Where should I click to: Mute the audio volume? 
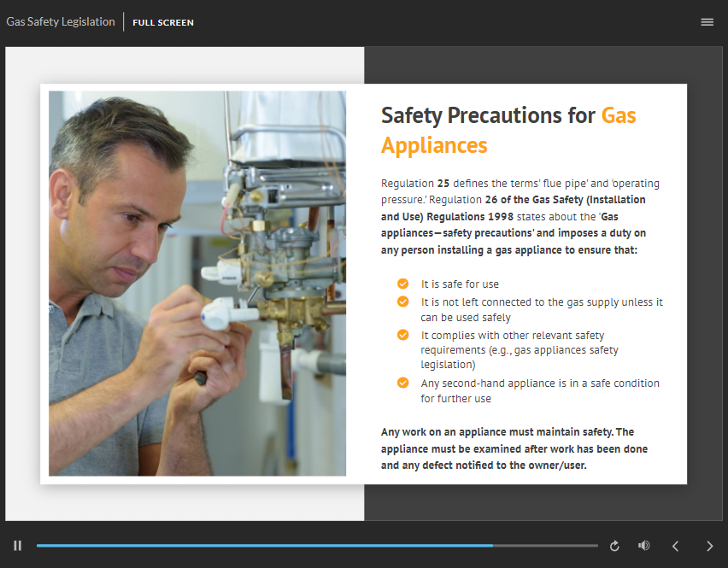pyautogui.click(x=644, y=546)
